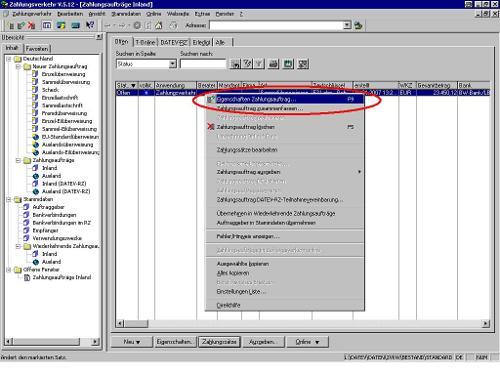Click right arrow of payment list horizontal scrollbar

(486, 323)
